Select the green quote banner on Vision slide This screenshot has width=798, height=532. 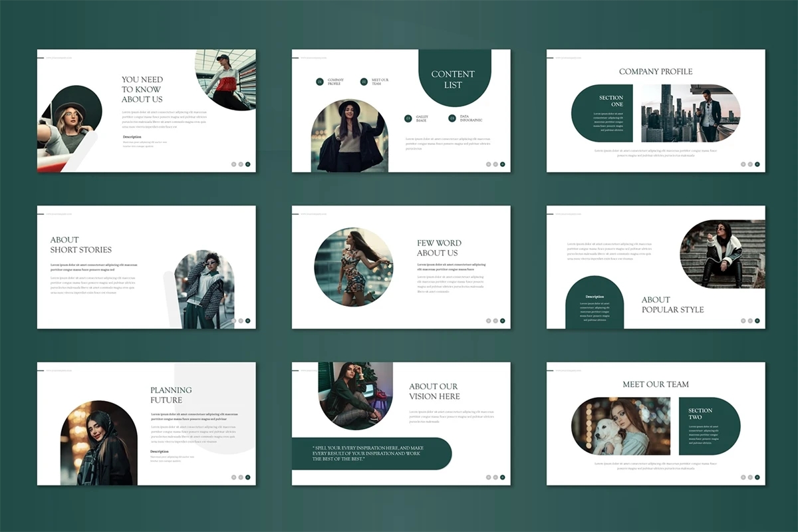[x=371, y=454]
